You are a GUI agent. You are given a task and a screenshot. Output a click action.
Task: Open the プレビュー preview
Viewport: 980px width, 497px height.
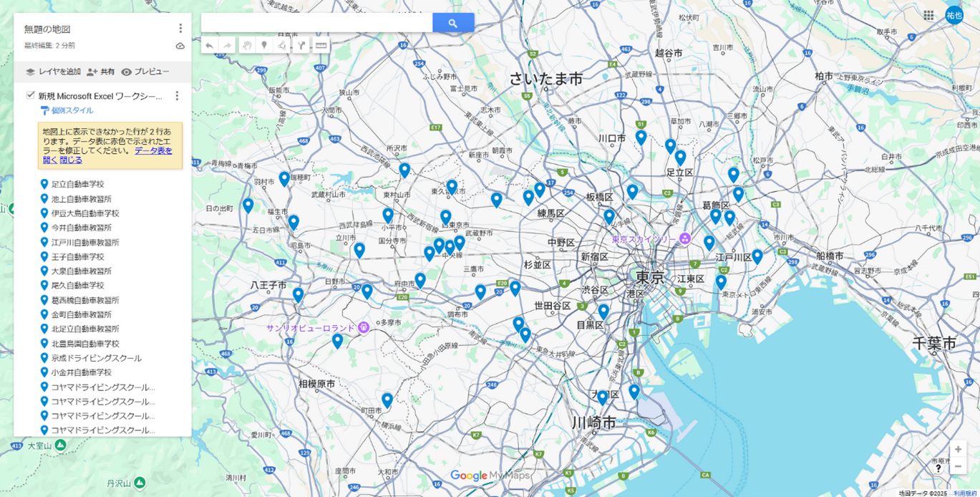click(145, 72)
